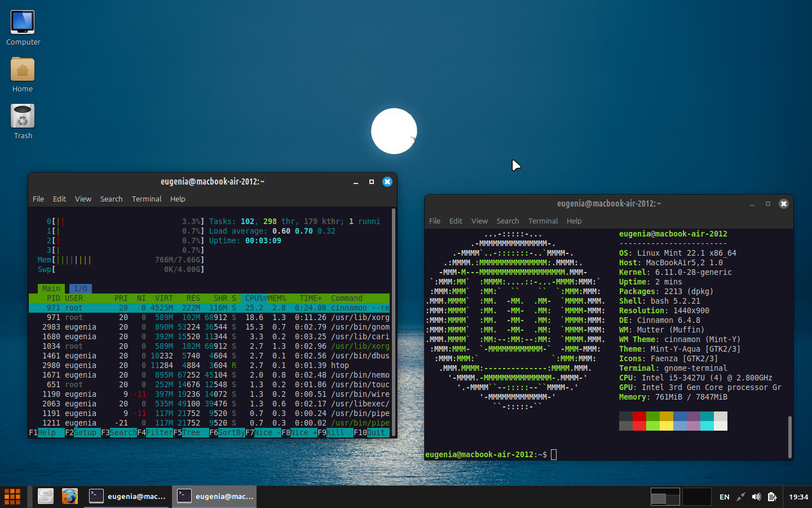Sort htop by the MEM% column header
This screenshot has width=812, height=508.
click(x=277, y=298)
